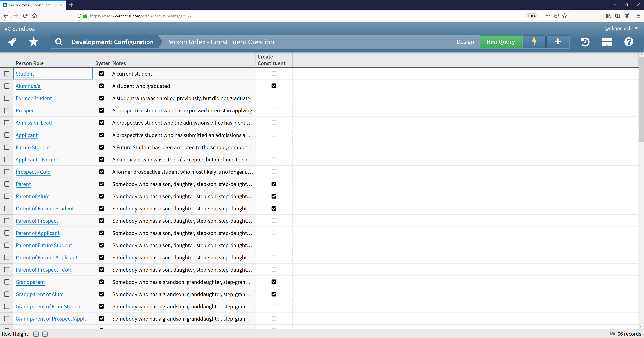Screen dimensions: 644x338
Task: Increase row height with plus icon
Action: click(x=36, y=334)
